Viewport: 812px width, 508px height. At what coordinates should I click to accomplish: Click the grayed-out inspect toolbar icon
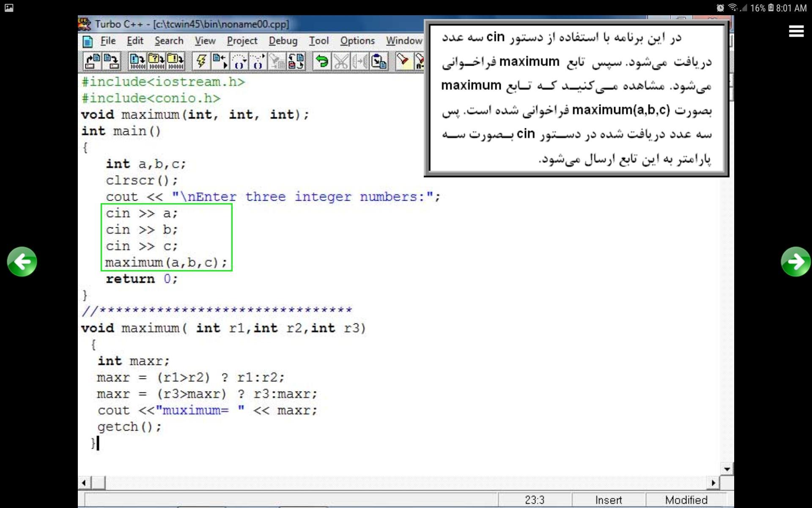tap(277, 61)
